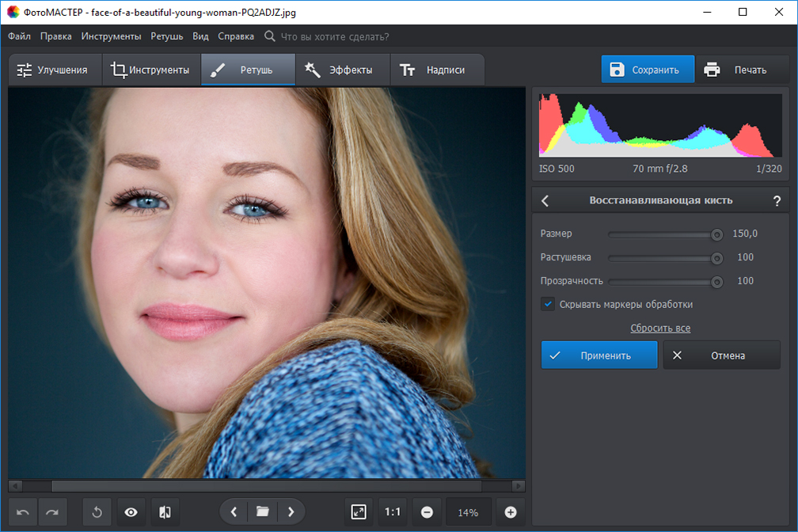Open the Файл menu
The width and height of the screenshot is (798, 532).
(19, 36)
